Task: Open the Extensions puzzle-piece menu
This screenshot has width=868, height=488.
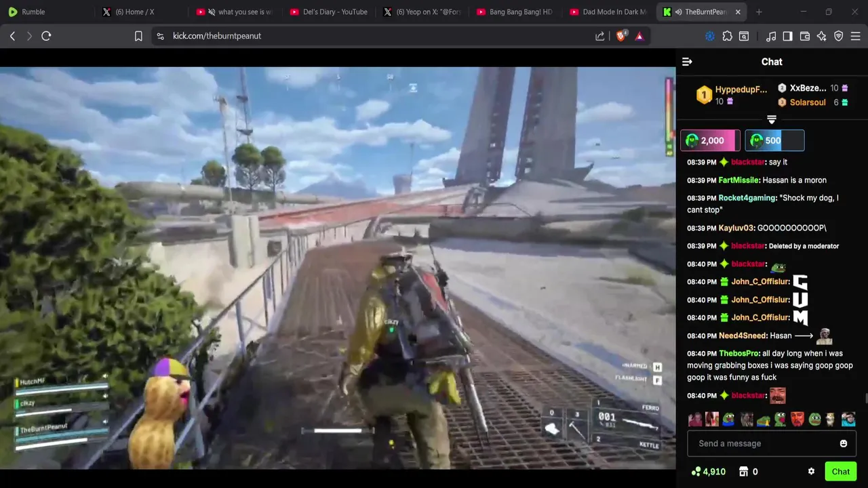Action: pos(727,36)
